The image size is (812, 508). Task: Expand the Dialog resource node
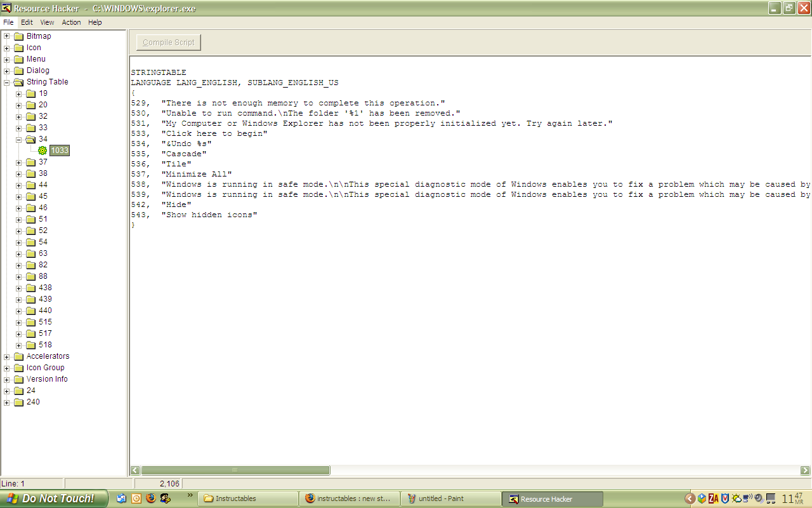7,70
